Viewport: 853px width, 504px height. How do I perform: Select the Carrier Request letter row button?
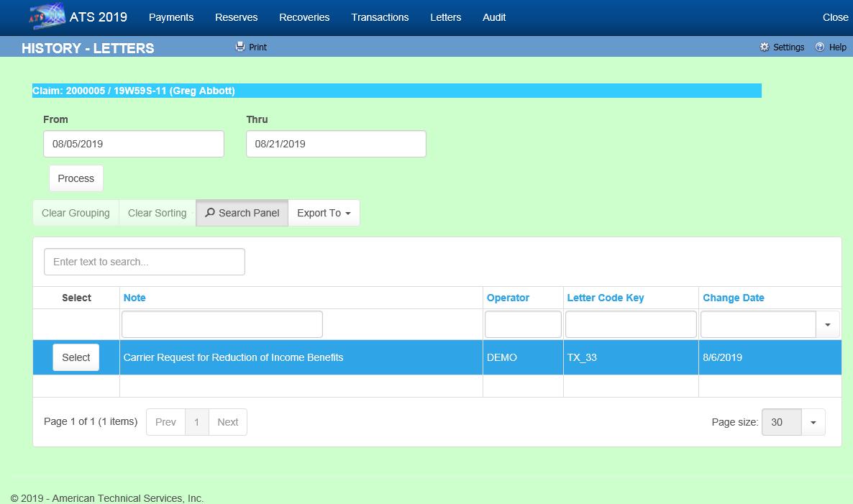point(76,357)
